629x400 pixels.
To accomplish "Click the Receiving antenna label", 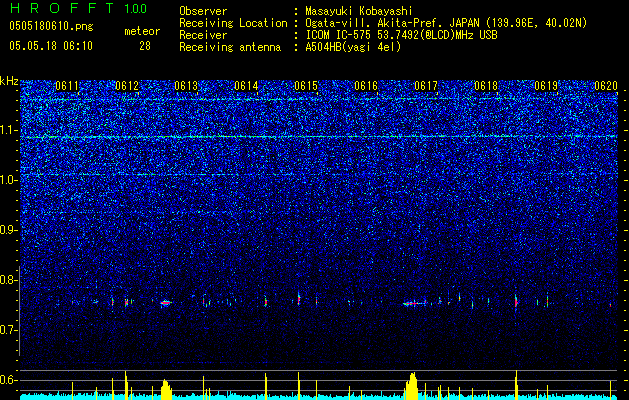I will pyautogui.click(x=230, y=47).
